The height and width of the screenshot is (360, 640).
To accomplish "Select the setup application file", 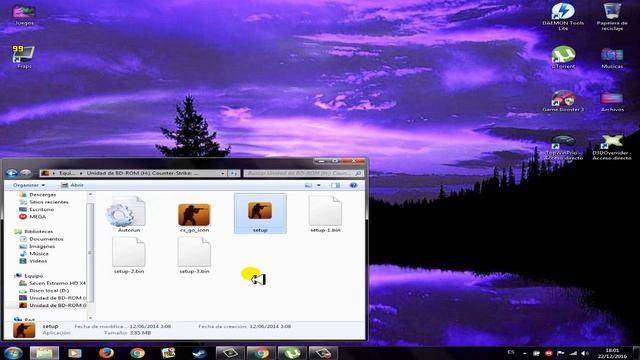I will click(x=260, y=214).
